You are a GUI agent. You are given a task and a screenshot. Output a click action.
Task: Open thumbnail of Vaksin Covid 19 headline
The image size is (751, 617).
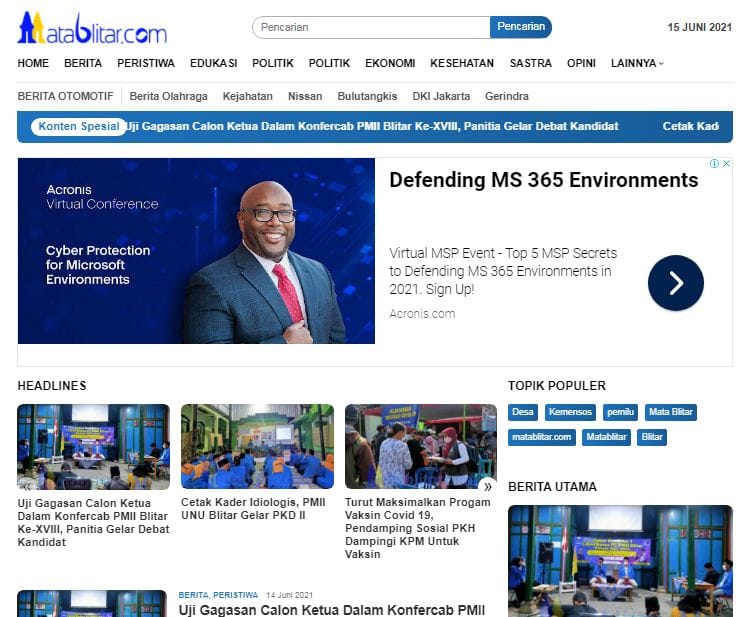421,446
